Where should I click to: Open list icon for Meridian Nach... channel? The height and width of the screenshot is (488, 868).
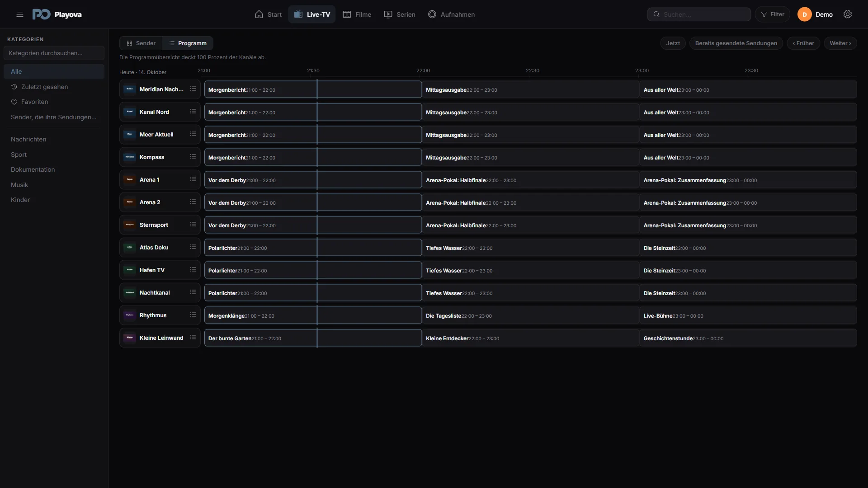(x=193, y=89)
